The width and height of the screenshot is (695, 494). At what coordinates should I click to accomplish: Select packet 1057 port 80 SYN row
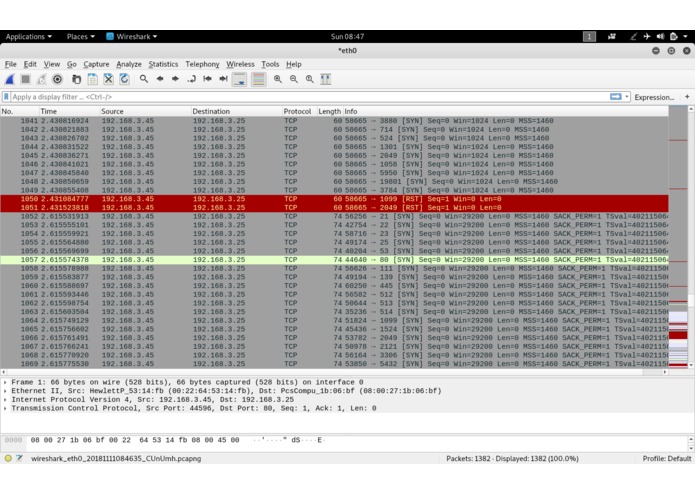pos(334,260)
